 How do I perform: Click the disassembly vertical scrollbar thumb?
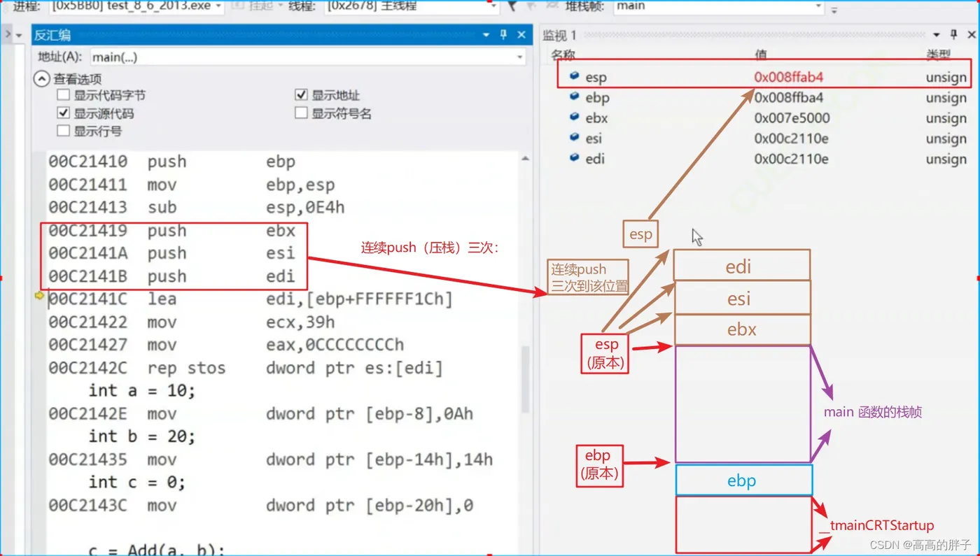click(525, 379)
